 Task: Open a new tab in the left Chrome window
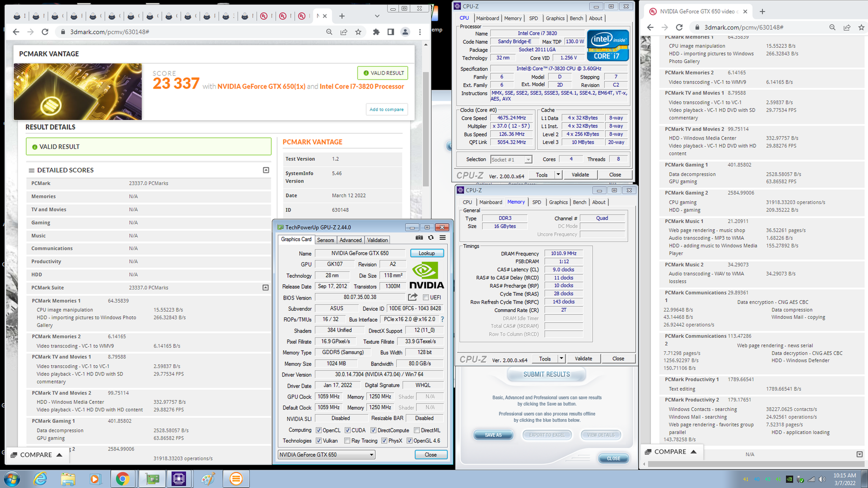pyautogui.click(x=342, y=16)
